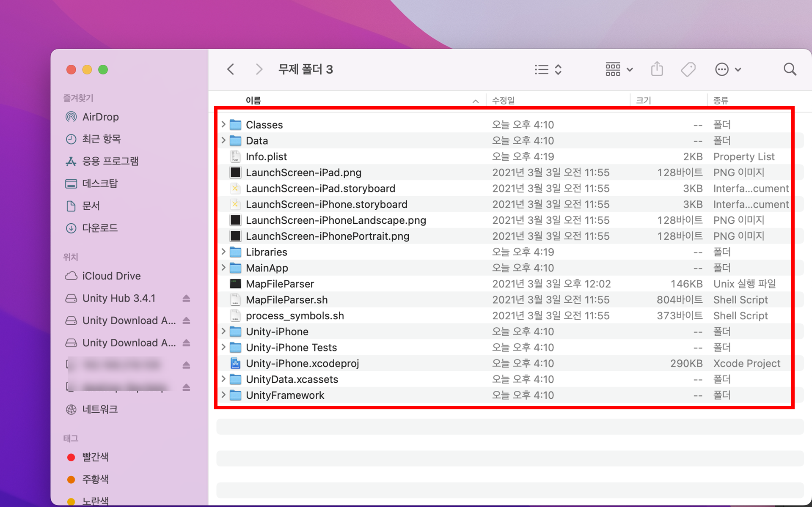812x507 pixels.
Task: Go forward with the right chevron button
Action: (259, 69)
